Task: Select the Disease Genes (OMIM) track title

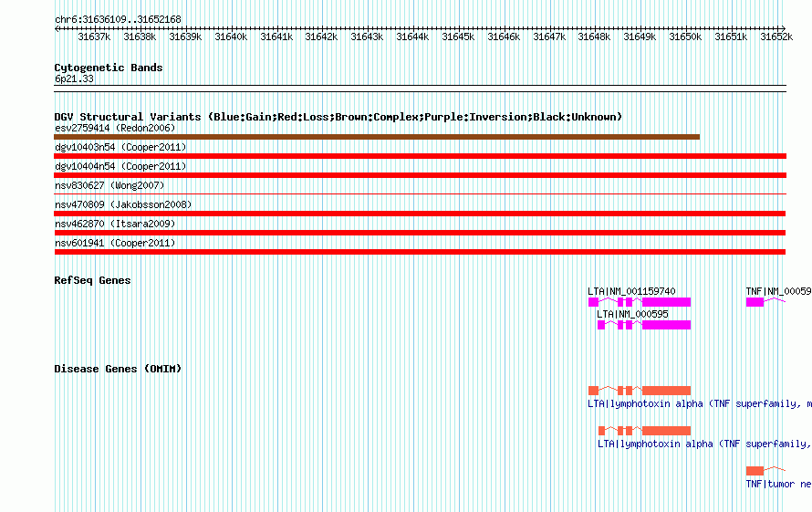Action: pyautogui.click(x=118, y=369)
